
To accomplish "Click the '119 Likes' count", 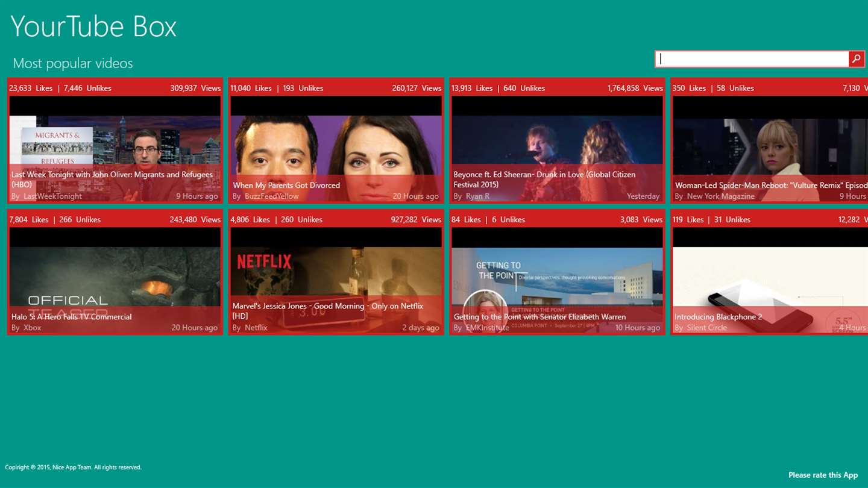I will coord(688,219).
